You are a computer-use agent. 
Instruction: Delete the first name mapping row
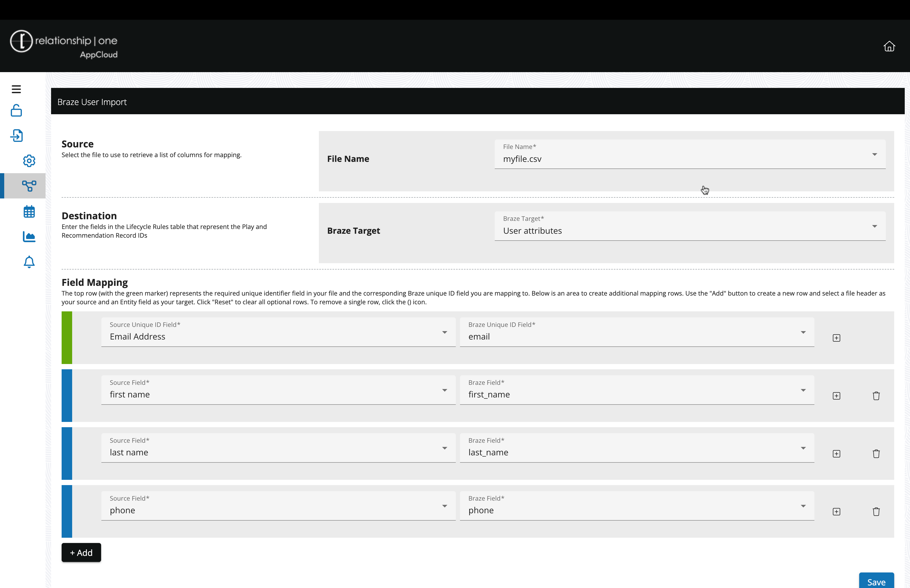pyautogui.click(x=876, y=396)
